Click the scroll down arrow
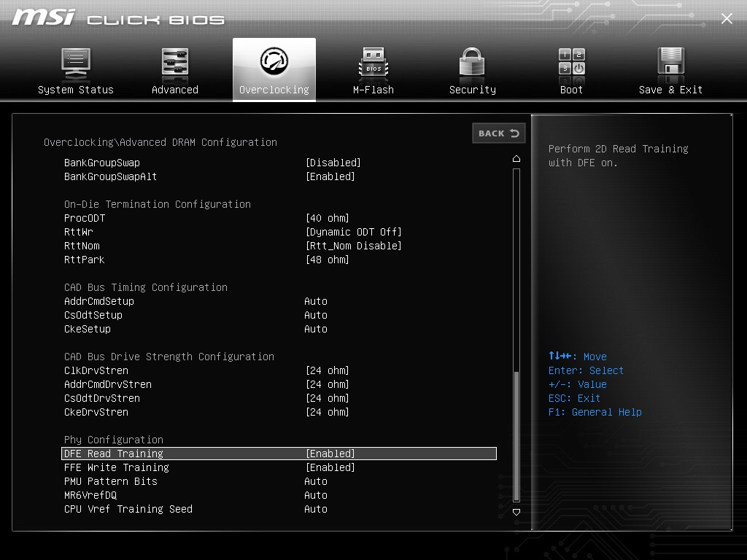Viewport: 747px width, 560px height. click(516, 512)
